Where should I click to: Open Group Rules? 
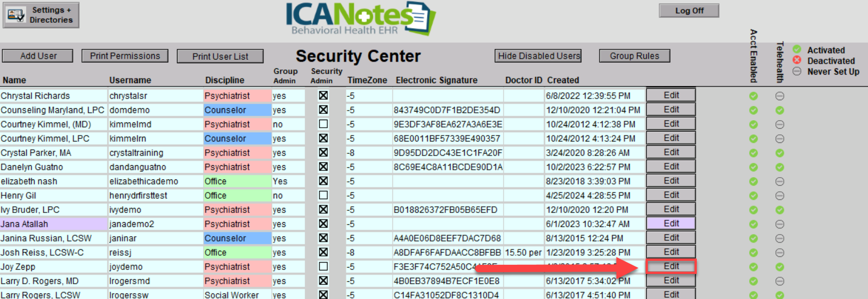tap(634, 56)
